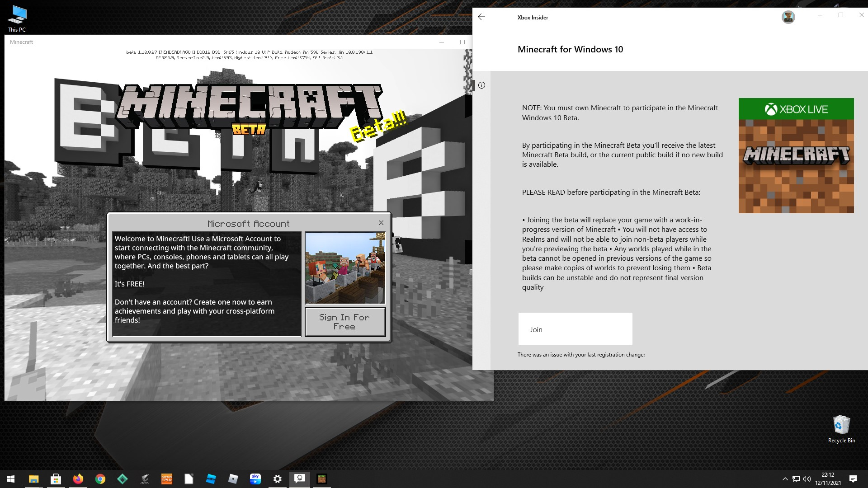Open Microsoft Store taskbar icon
The height and width of the screenshot is (488, 868).
tap(56, 479)
